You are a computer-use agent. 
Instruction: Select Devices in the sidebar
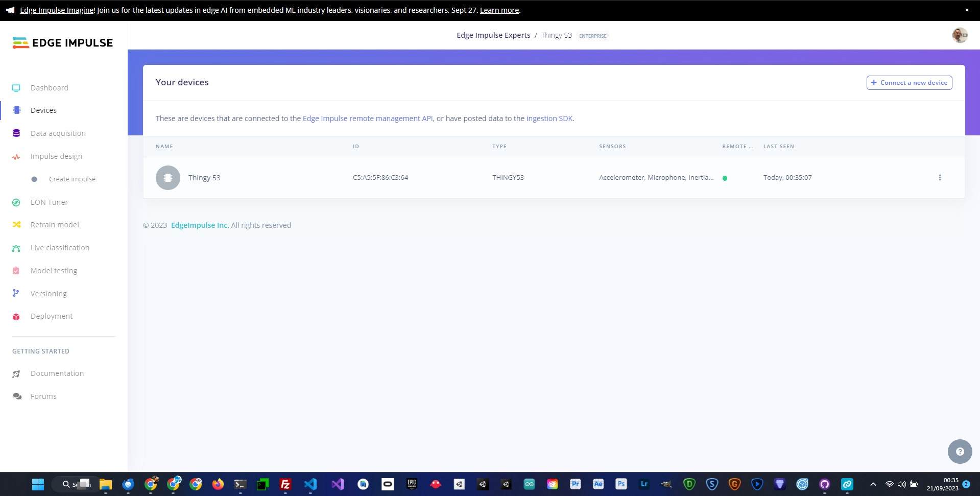pyautogui.click(x=43, y=110)
